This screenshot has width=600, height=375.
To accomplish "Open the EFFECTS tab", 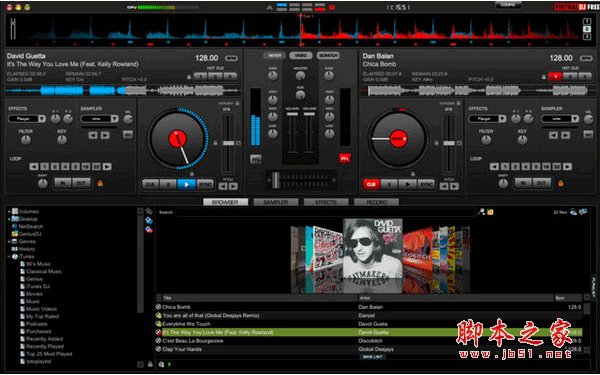I will pyautogui.click(x=326, y=202).
